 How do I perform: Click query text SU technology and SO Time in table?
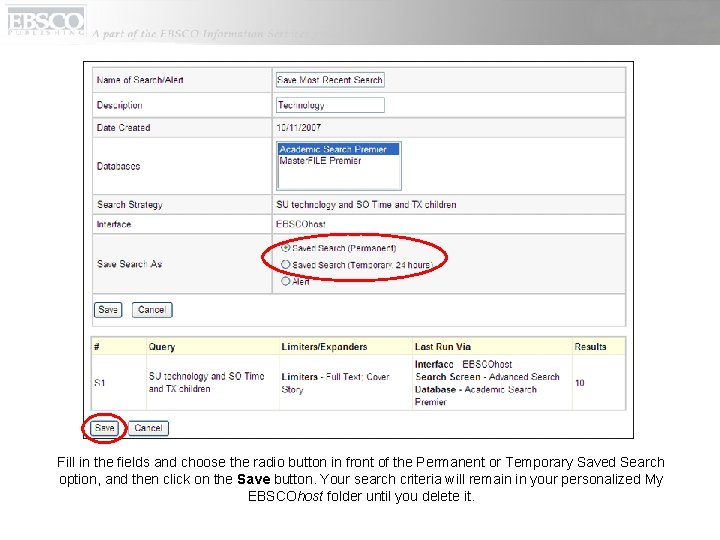click(207, 382)
